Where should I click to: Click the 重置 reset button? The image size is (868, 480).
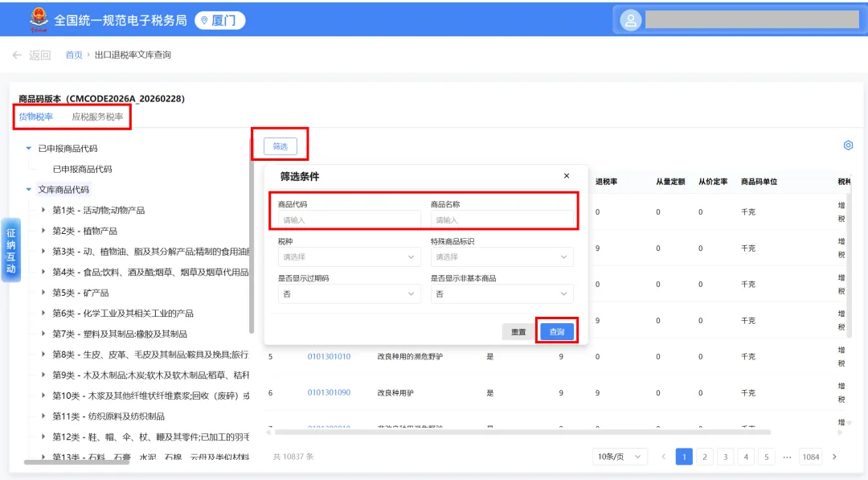click(518, 330)
